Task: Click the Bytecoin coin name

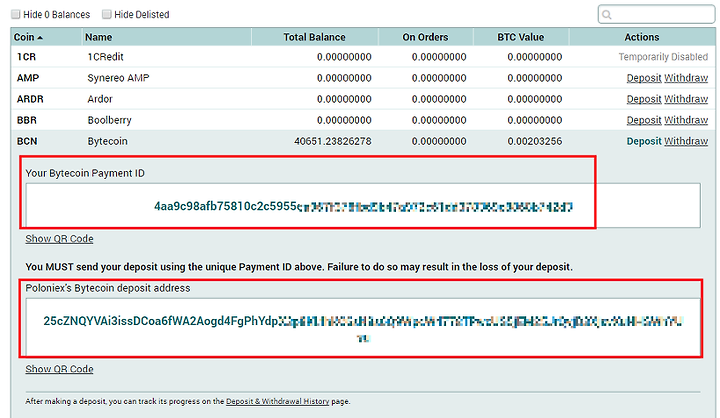Action: coord(107,141)
